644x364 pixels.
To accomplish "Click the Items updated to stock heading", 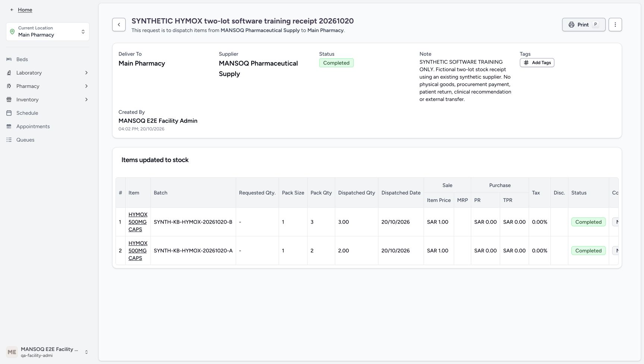I will (x=155, y=160).
